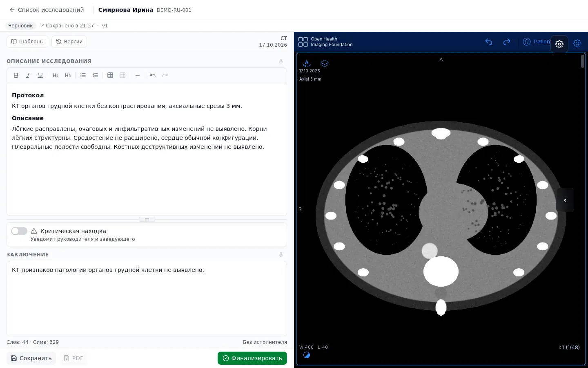Expand the collapsed viewer side panel arrow

pyautogui.click(x=565, y=200)
